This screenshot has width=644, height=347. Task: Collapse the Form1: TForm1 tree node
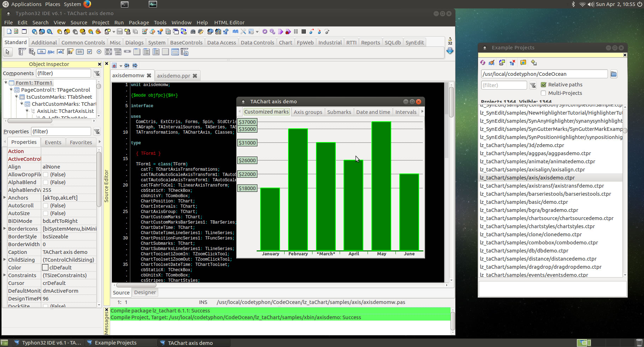coord(6,83)
